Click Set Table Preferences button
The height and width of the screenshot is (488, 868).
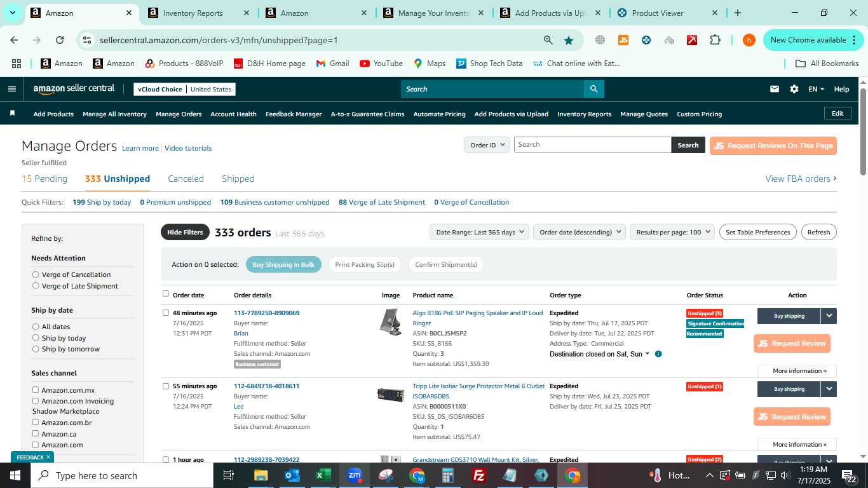point(757,232)
